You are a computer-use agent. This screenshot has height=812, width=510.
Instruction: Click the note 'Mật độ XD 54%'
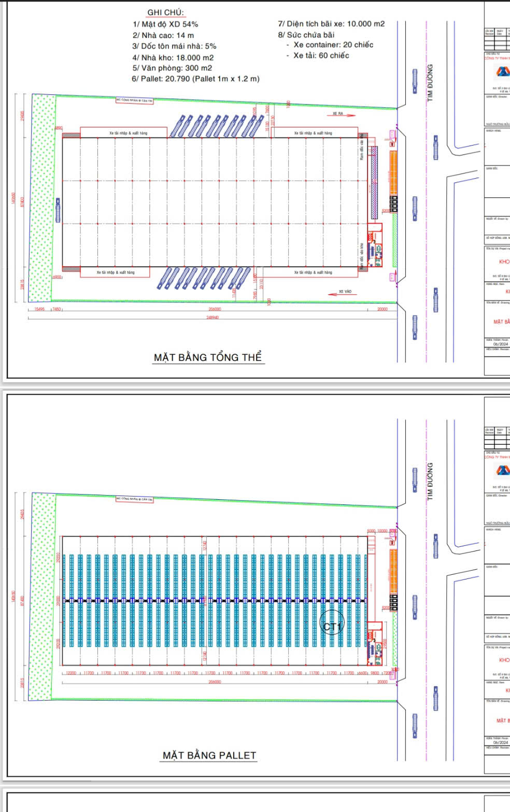pyautogui.click(x=165, y=24)
